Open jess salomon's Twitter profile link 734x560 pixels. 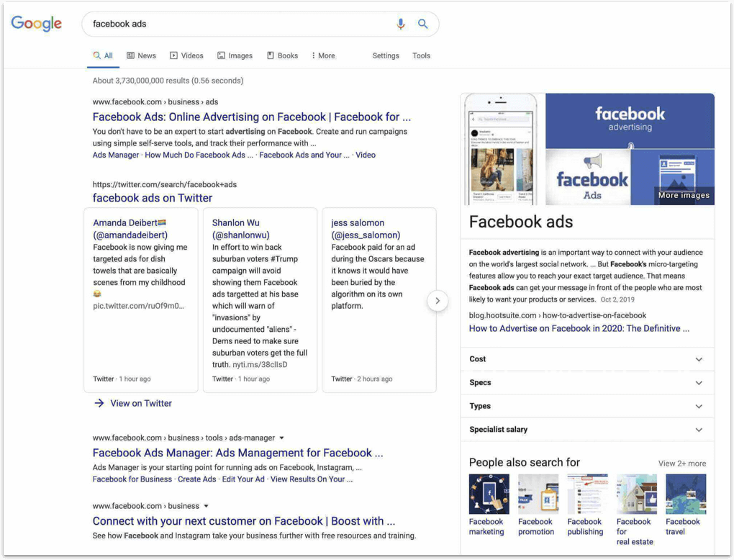click(366, 229)
